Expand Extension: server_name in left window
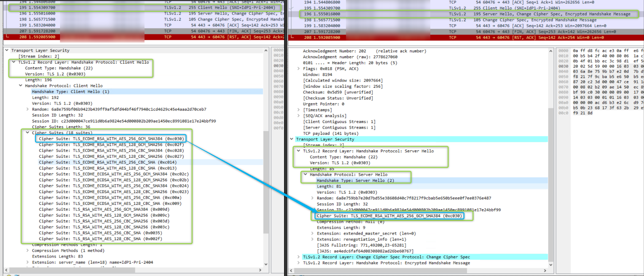 point(27,262)
